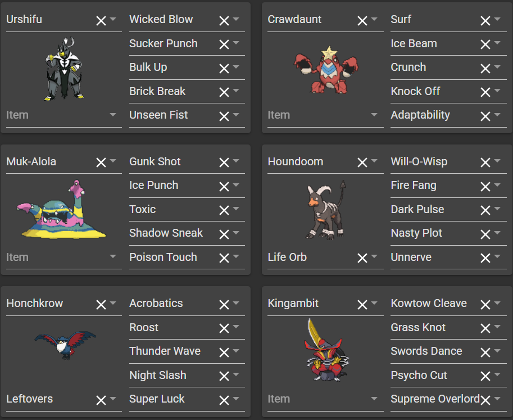Open the dropdown arrow next to Sucker Punch
Image resolution: width=513 pixels, height=420 pixels.
[x=236, y=43]
